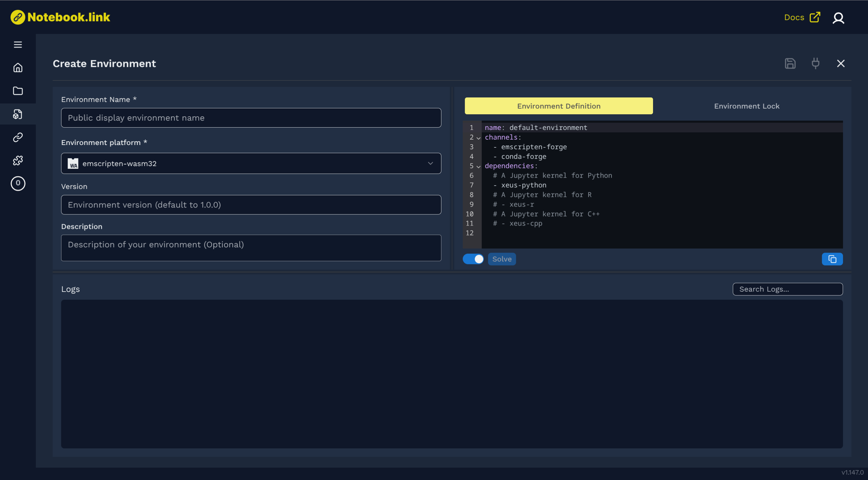The width and height of the screenshot is (868, 480).
Task: Click the Link icon in the sidebar
Action: click(x=17, y=137)
